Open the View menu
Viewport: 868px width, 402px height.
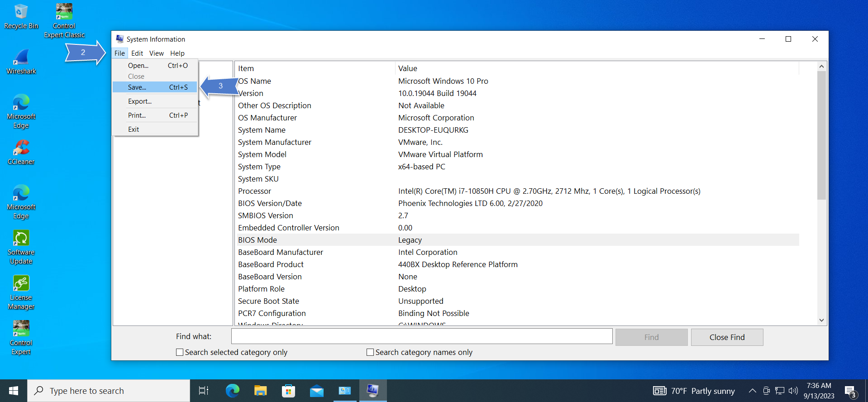157,53
